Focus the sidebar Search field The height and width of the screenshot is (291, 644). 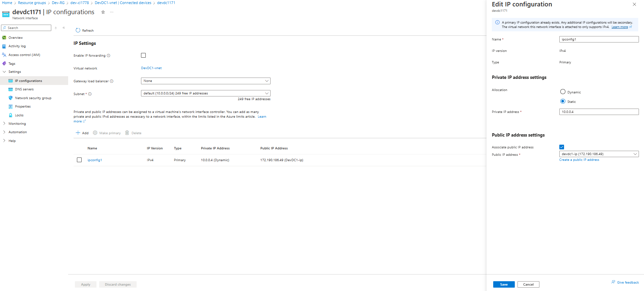click(26, 28)
